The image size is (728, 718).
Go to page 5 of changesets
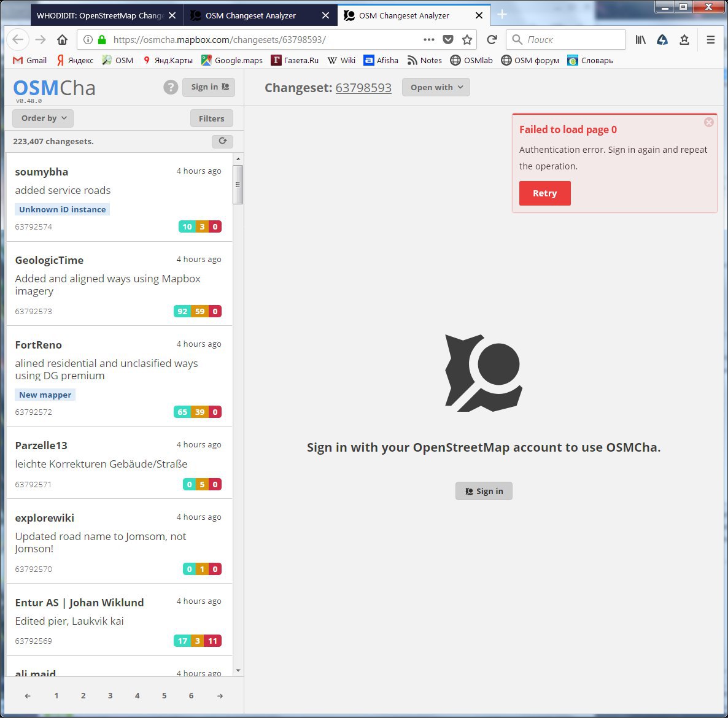point(164,695)
